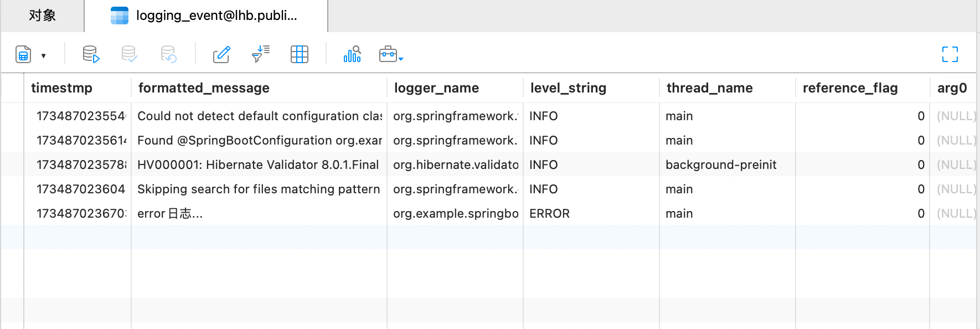Click the reference_flag column header

[x=863, y=88]
